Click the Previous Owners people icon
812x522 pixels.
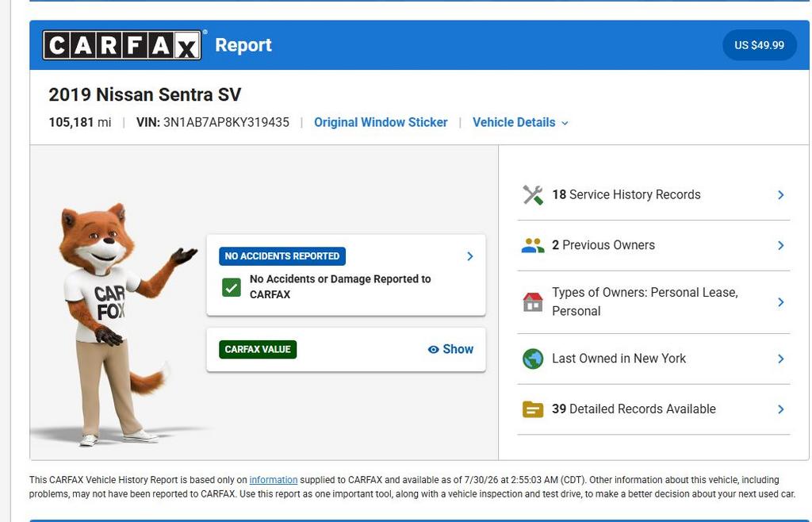coord(532,245)
